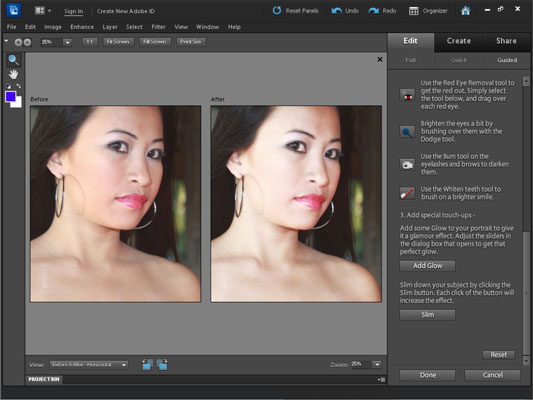This screenshot has height=400, width=533.
Task: Select the Hand tool
Action: pos(13,74)
